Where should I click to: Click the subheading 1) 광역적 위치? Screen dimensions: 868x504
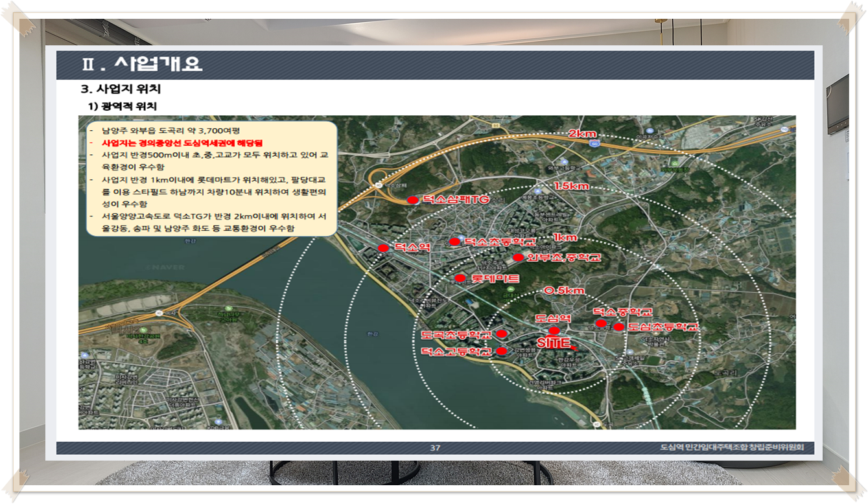(123, 106)
